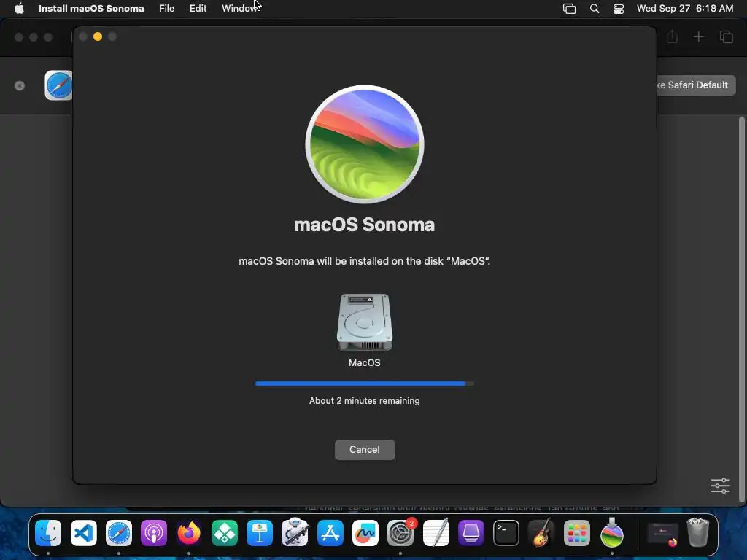
Task: Open System Settings from the Dock
Action: [400, 533]
